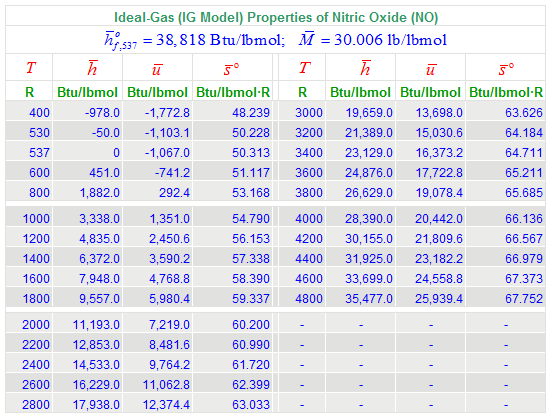Click the temperature cell 4200
This screenshot has height=418, width=551.
pos(309,239)
